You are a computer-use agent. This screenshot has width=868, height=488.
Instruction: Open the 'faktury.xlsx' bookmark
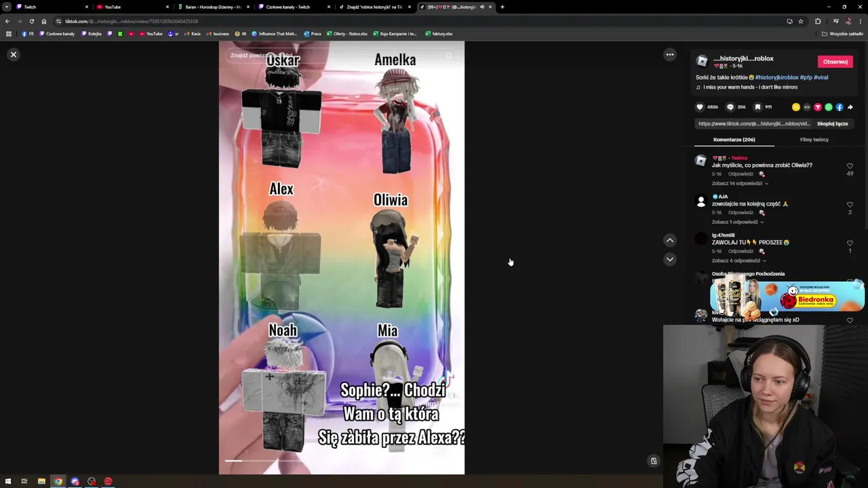click(439, 33)
